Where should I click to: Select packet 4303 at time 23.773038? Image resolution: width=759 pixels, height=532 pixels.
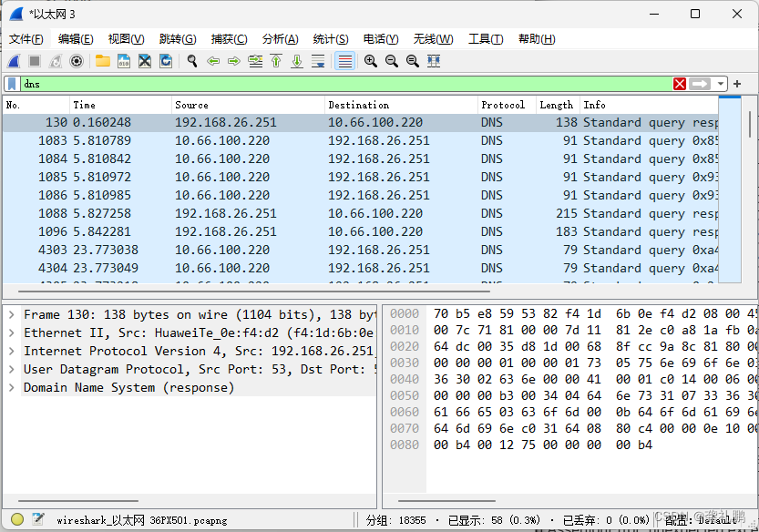click(361, 250)
